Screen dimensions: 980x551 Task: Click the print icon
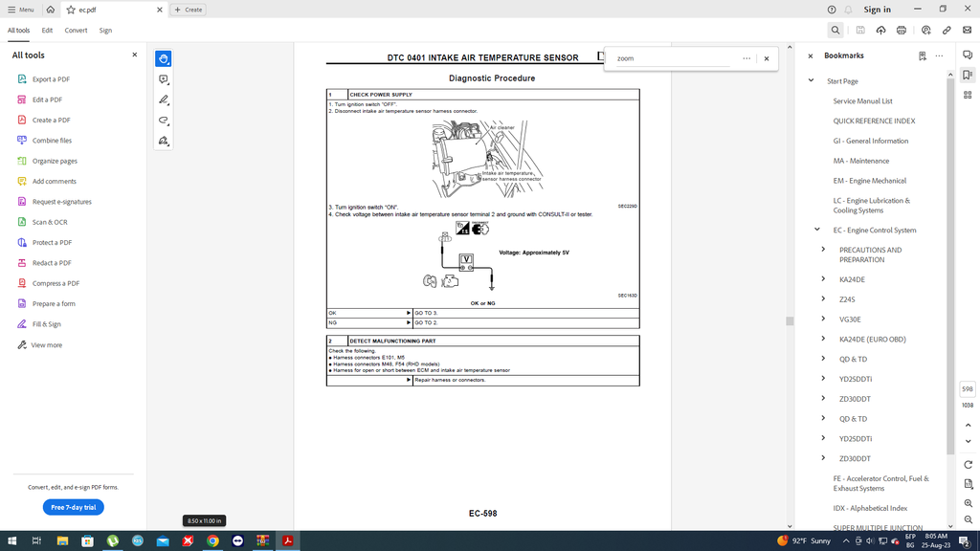tap(902, 30)
